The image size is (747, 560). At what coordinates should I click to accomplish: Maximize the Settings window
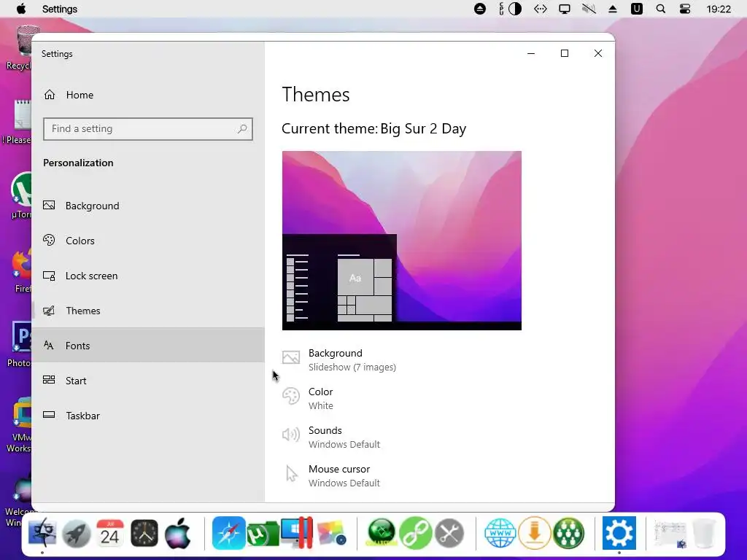(x=565, y=53)
